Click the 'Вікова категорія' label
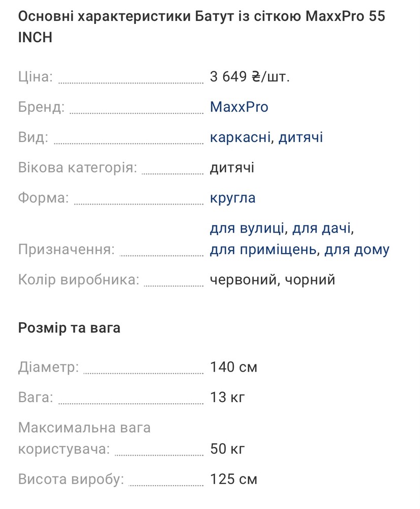Screen dimensions: 420x509 (77, 168)
